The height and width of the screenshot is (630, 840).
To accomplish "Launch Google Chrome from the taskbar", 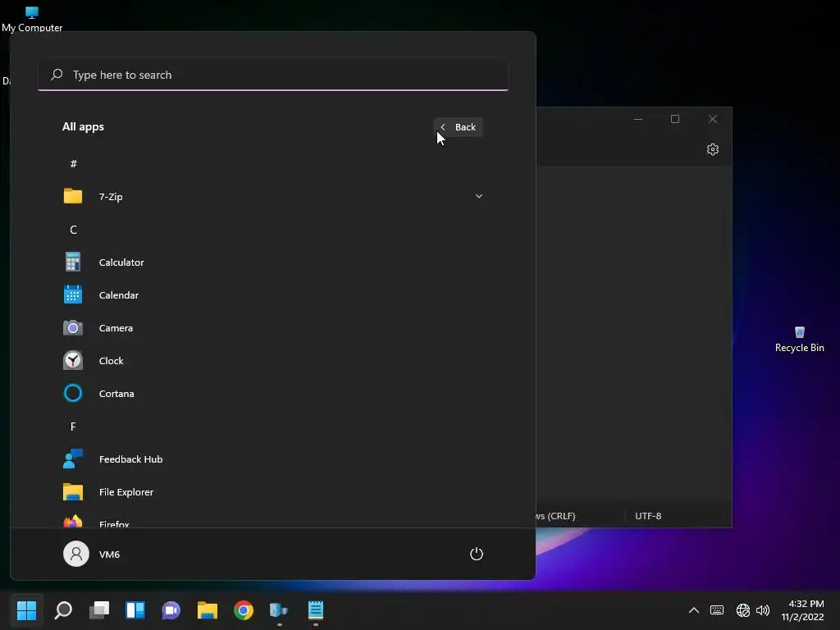I will point(243,609).
